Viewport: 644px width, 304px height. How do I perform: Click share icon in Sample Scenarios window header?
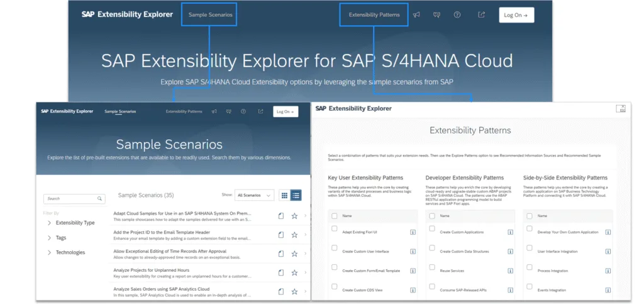[x=260, y=111]
